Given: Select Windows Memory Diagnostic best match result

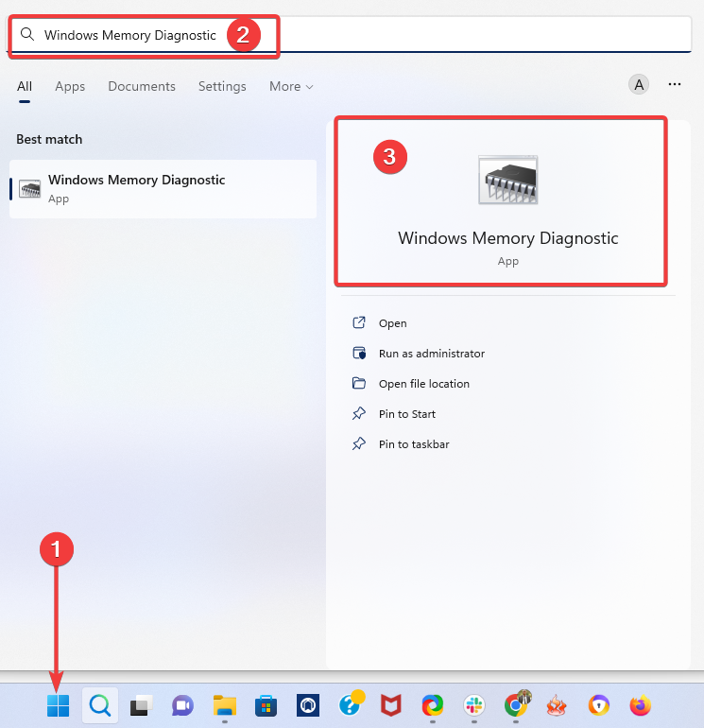Looking at the screenshot, I should pyautogui.click(x=163, y=189).
